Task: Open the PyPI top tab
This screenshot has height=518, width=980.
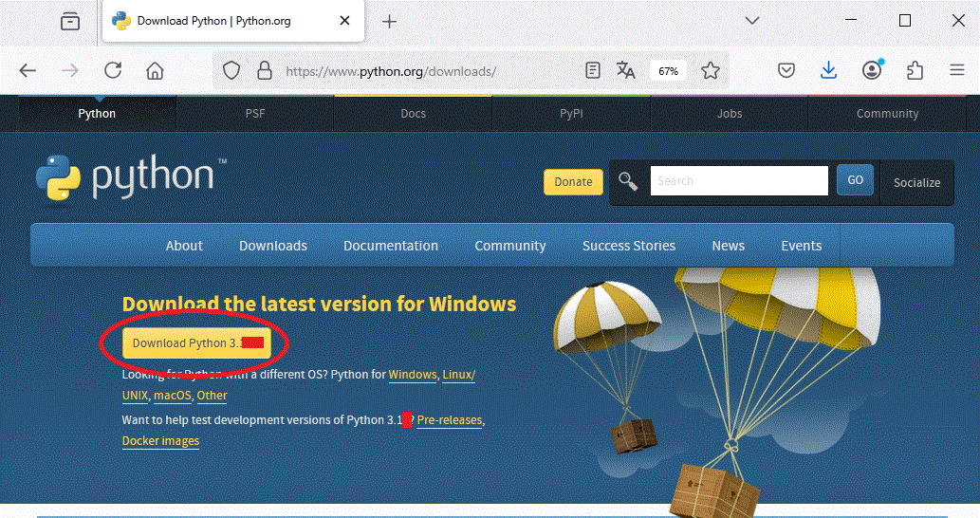Action: 571,114
